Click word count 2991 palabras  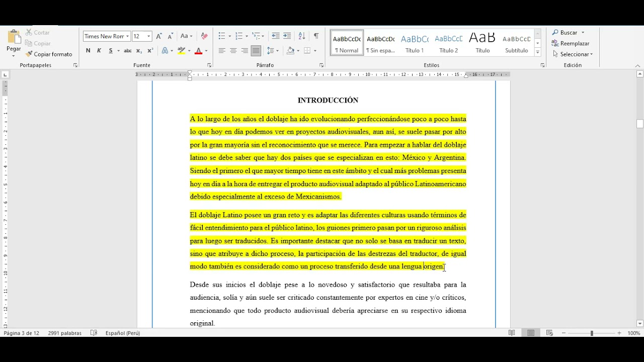[65, 333]
